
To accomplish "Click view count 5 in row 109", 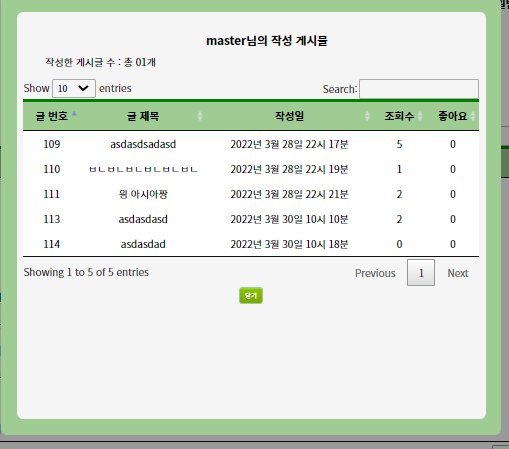I will [399, 144].
